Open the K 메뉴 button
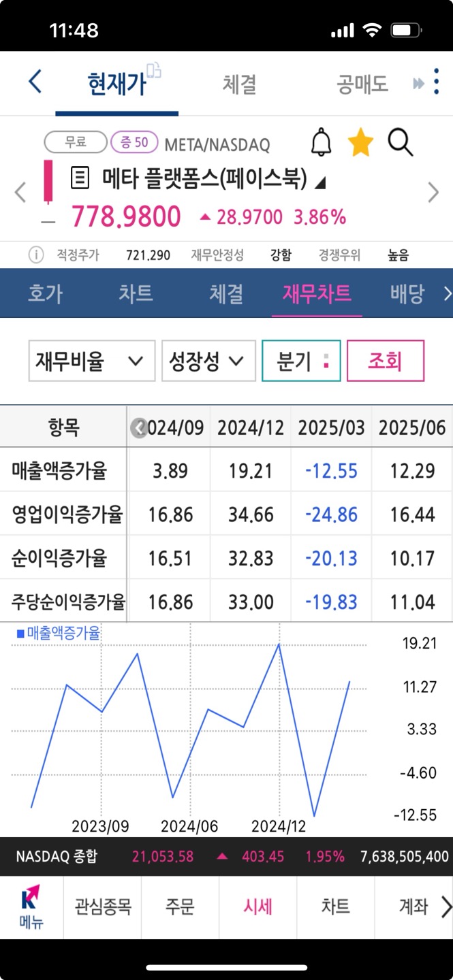453x980 pixels. pos(31,907)
